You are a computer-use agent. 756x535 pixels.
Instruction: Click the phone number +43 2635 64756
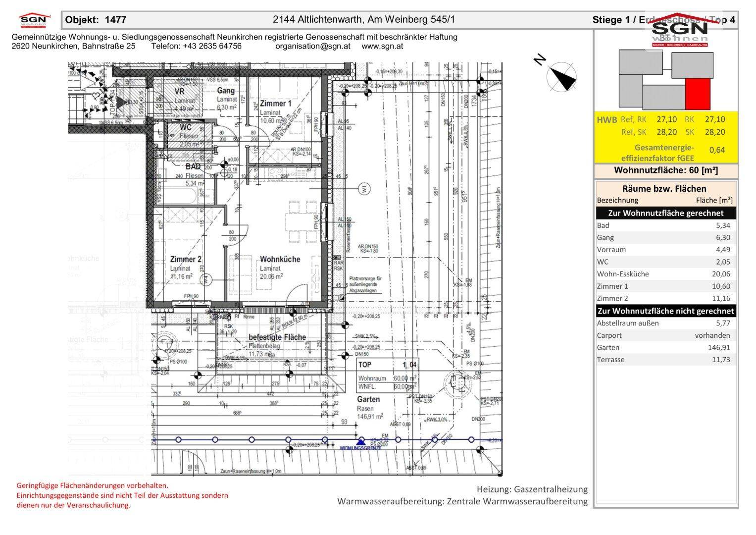(212, 46)
